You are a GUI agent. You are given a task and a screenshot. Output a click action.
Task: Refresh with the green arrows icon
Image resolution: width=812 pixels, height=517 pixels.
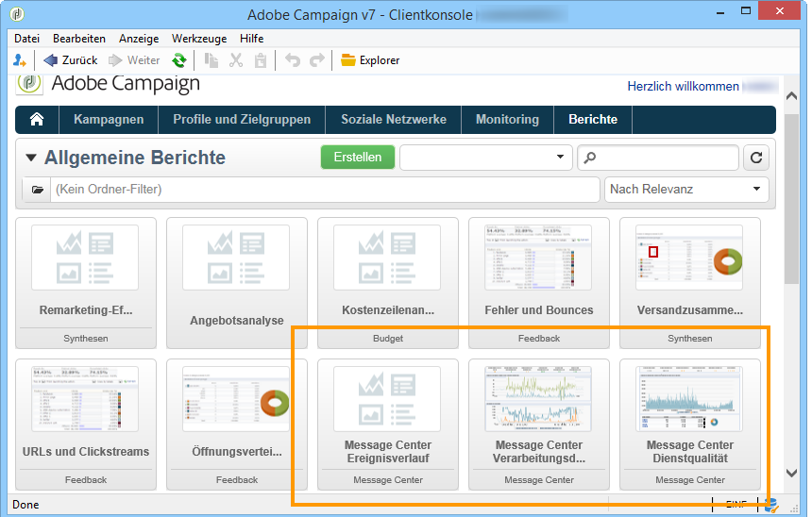tap(179, 60)
